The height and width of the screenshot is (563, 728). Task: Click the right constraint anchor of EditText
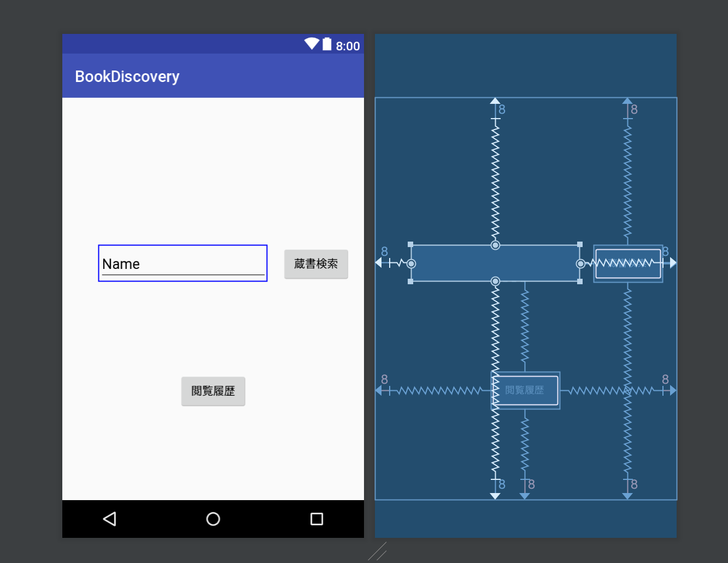click(x=580, y=263)
